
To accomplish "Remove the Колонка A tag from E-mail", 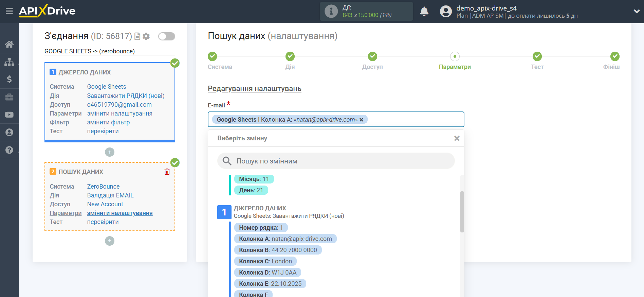I will [x=362, y=120].
